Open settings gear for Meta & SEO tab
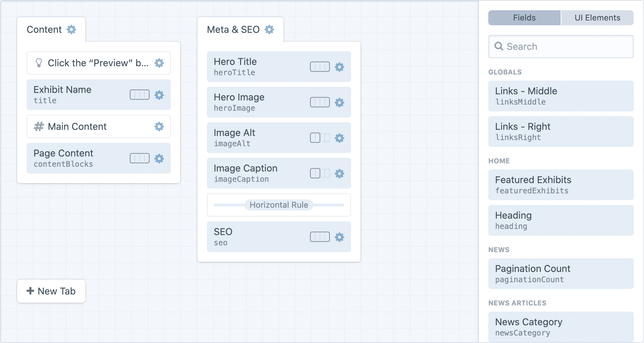Image resolution: width=644 pixels, height=343 pixels. click(x=269, y=29)
